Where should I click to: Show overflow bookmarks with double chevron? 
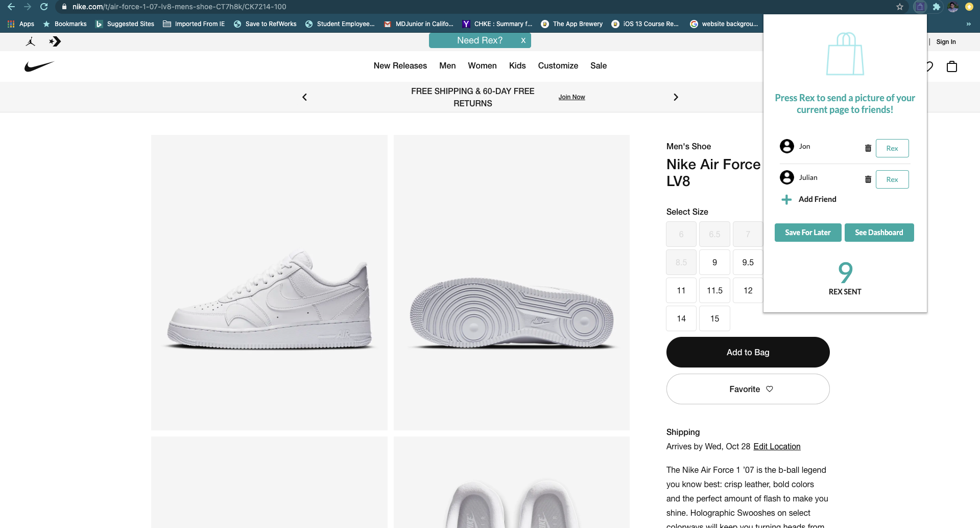point(969,24)
